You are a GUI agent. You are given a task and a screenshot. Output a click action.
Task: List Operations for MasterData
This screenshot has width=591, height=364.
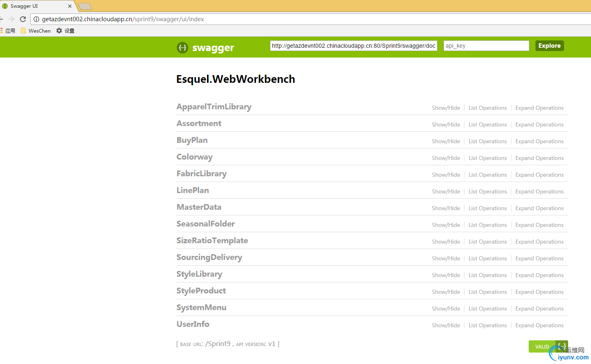pyautogui.click(x=488, y=208)
